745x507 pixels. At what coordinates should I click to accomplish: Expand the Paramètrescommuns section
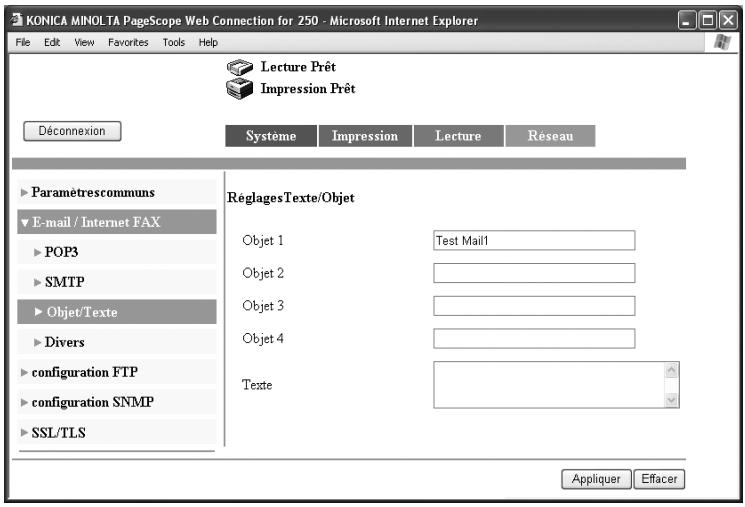pos(116,192)
